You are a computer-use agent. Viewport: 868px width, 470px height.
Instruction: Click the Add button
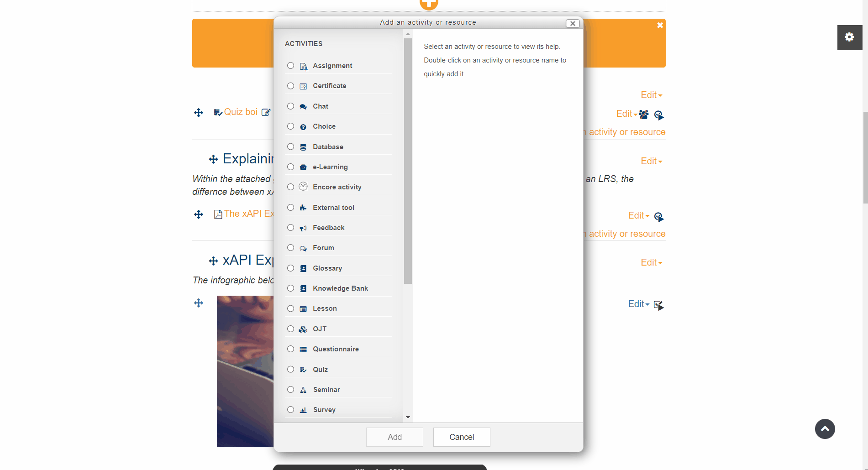[394, 437]
